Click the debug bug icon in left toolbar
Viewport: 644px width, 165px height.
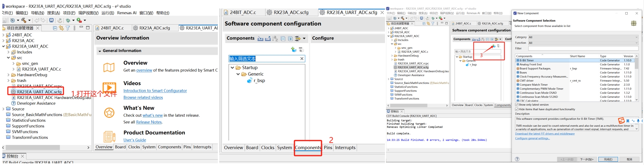[x=68, y=20]
